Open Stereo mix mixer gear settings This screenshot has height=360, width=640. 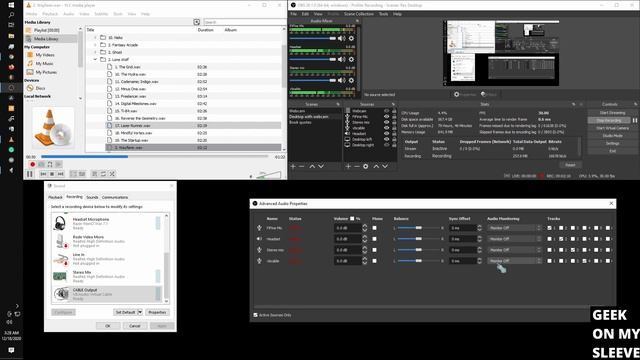[x=351, y=80]
